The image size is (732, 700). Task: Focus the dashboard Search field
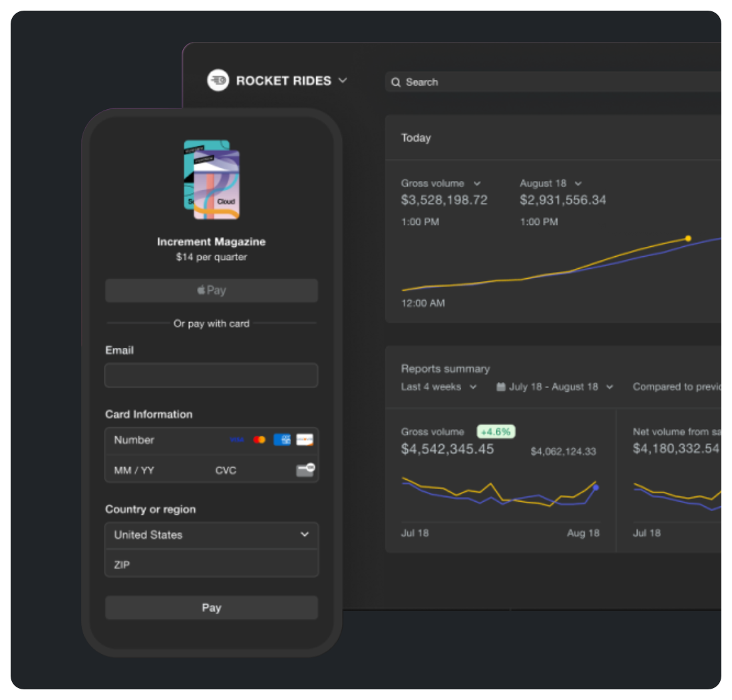coord(553,82)
